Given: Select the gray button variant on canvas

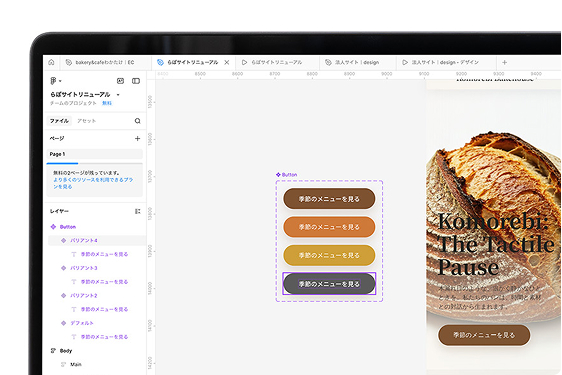Looking at the screenshot, I should pos(329,284).
